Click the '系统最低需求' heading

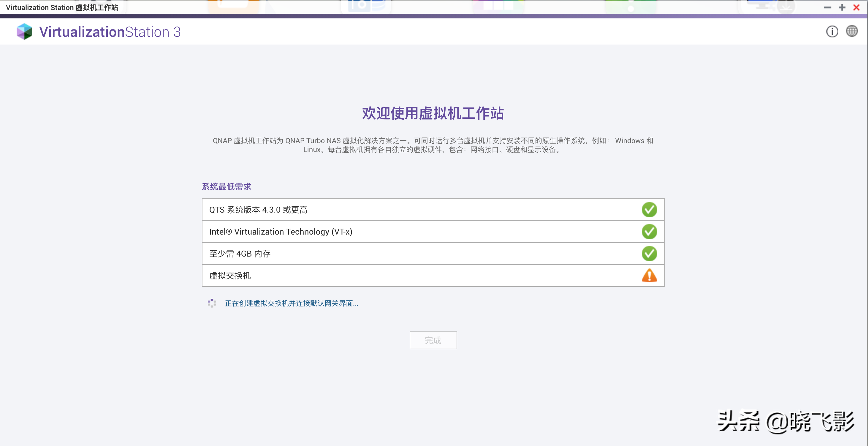click(226, 186)
